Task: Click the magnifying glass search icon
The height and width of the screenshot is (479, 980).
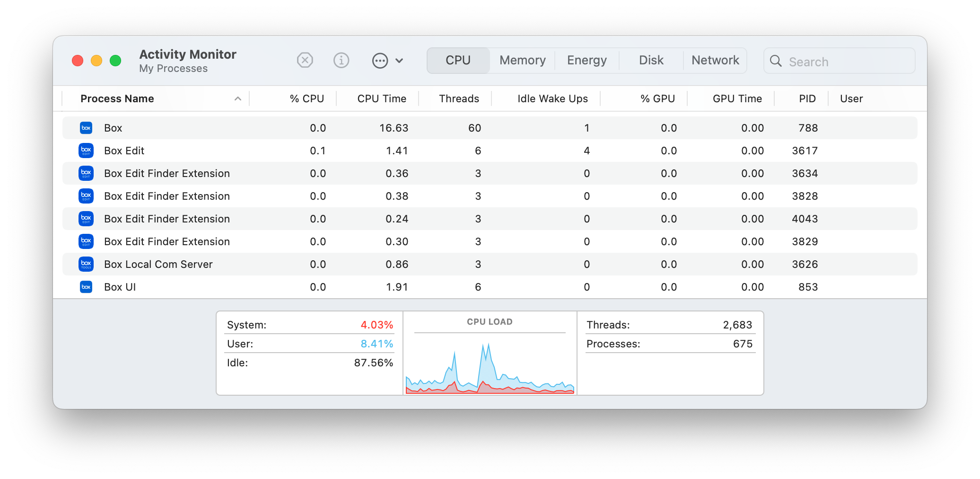Action: tap(776, 61)
